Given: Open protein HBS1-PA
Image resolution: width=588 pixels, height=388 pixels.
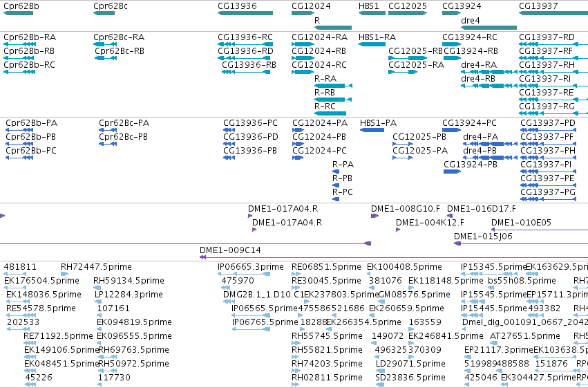Looking at the screenshot, I should (379, 123).
